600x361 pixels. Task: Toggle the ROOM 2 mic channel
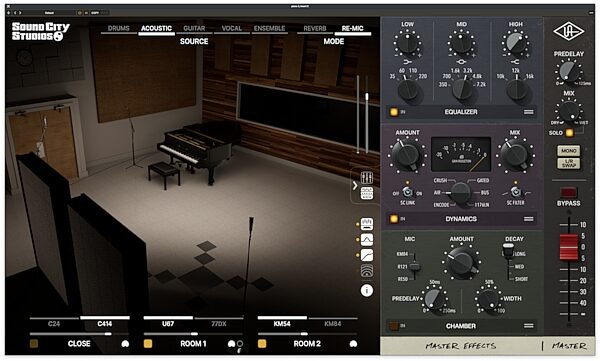tap(262, 344)
